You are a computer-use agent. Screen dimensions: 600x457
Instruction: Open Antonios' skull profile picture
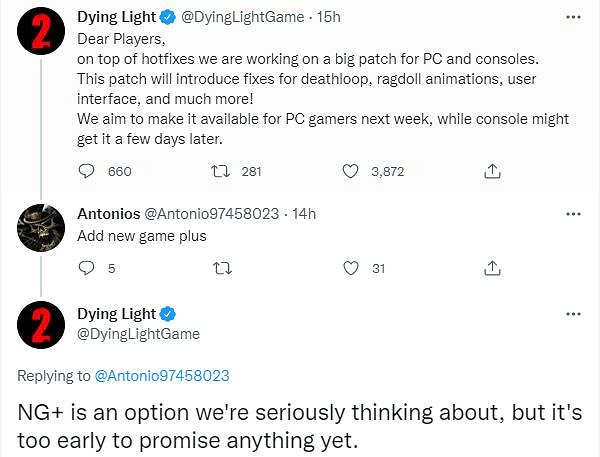tap(41, 232)
